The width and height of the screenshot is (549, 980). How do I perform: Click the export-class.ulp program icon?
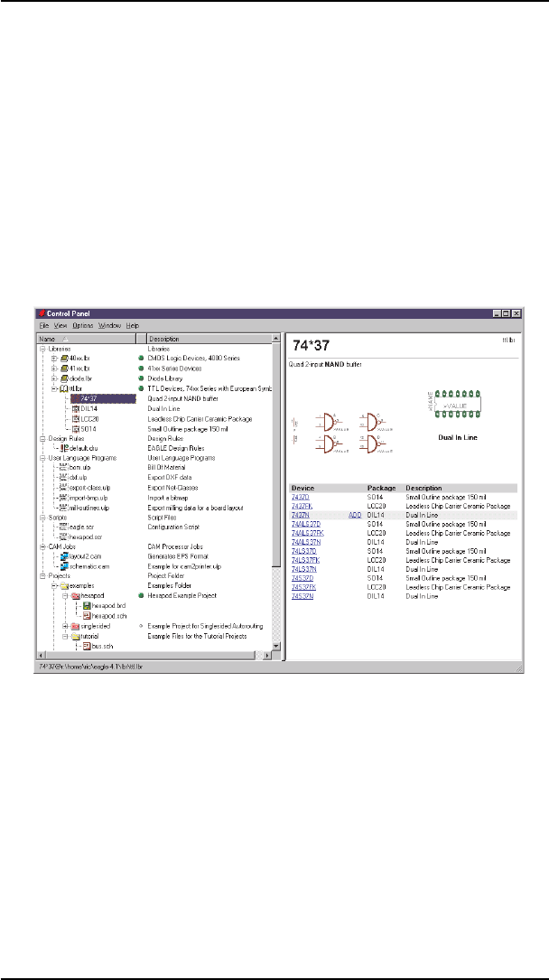pyautogui.click(x=64, y=488)
